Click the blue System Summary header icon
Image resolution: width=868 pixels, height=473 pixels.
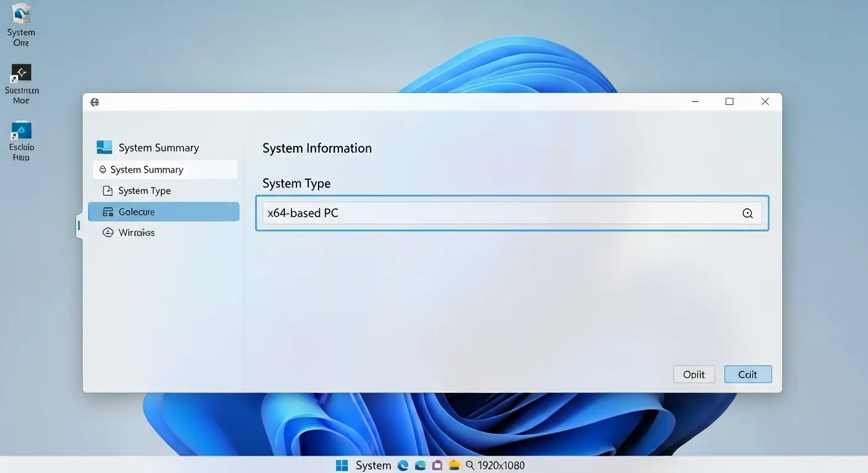(104, 147)
